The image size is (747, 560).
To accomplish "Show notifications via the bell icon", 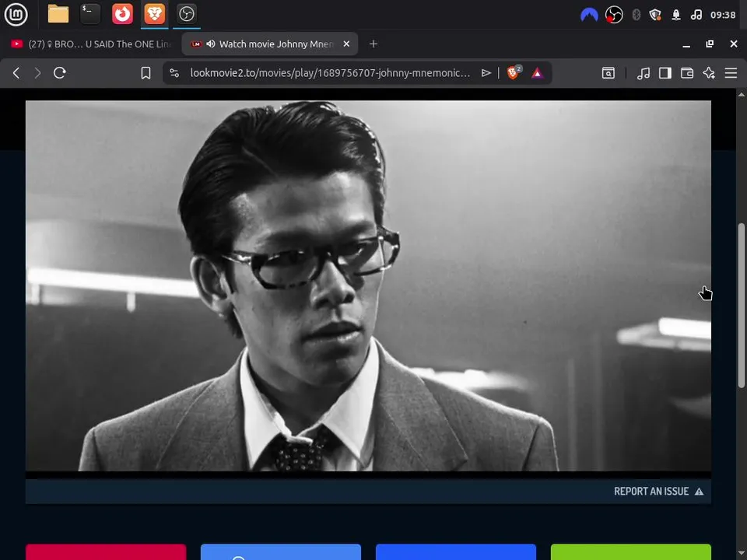I will pos(676,15).
